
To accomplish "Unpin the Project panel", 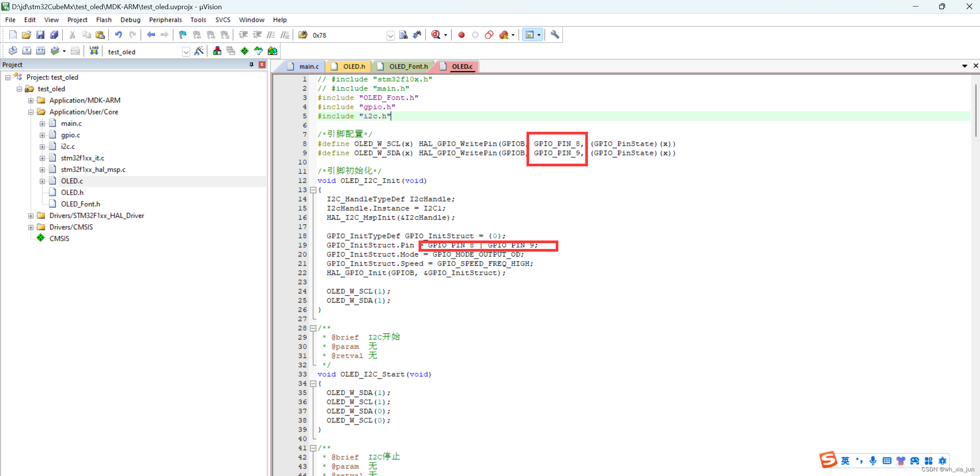I will tap(252, 64).
